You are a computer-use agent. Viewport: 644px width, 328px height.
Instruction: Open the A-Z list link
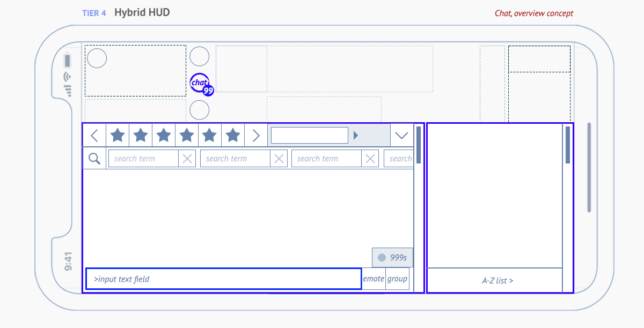497,280
